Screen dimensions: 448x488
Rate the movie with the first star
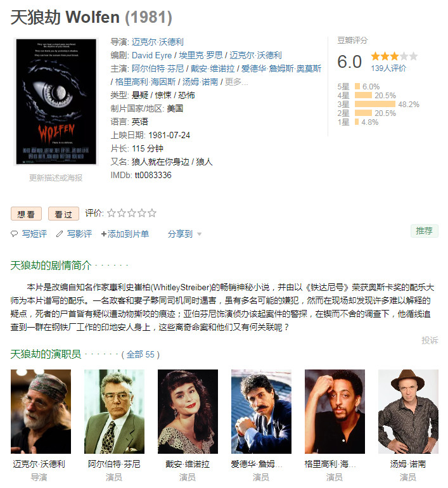click(111, 213)
